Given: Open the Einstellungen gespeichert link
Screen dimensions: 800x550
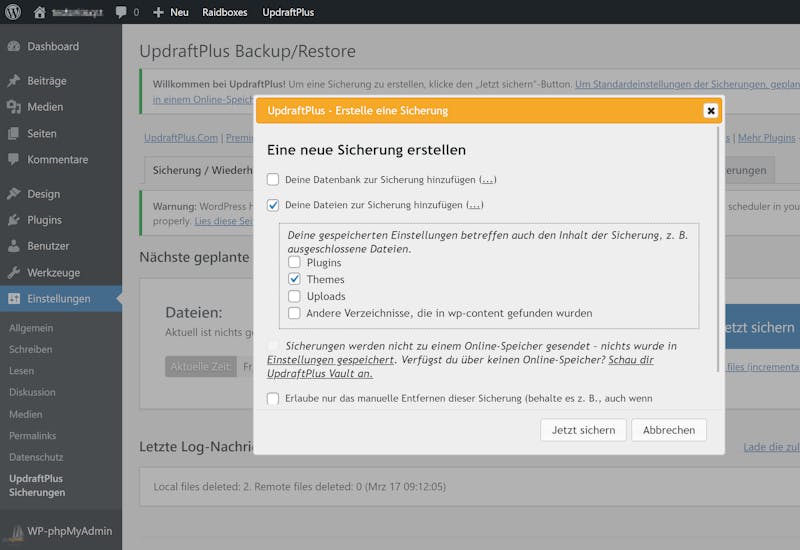Looking at the screenshot, I should pos(330,360).
